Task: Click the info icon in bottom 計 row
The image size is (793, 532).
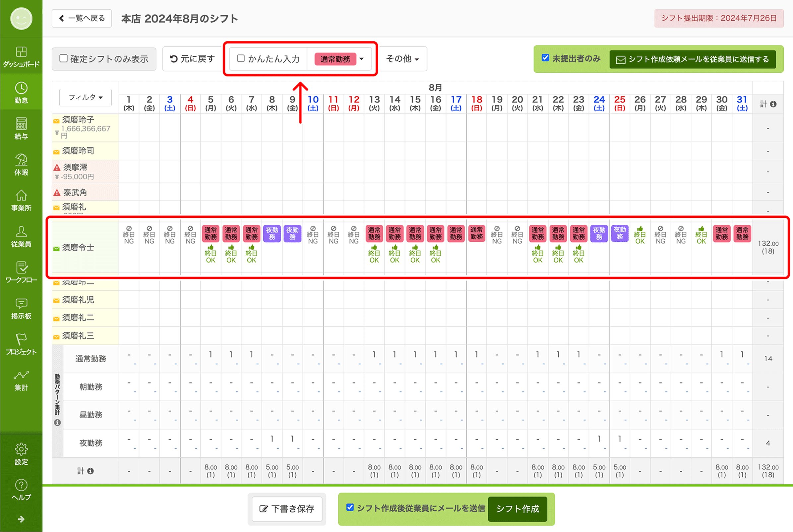Action: point(90,471)
